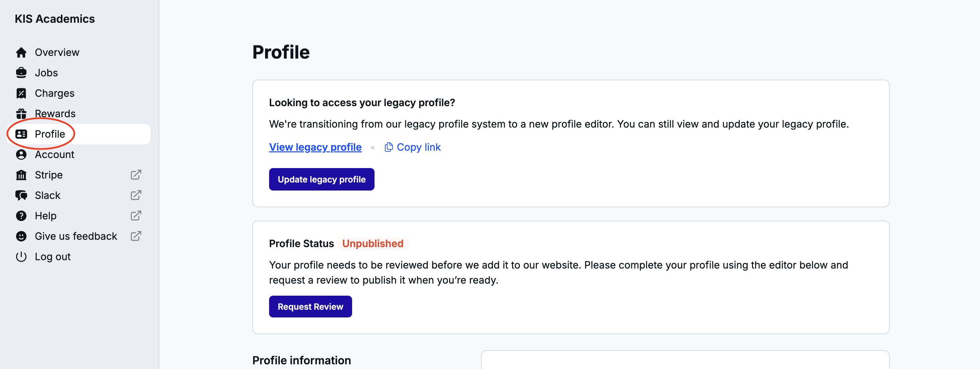
Task: Click the Update legacy profile button
Action: [x=321, y=179]
